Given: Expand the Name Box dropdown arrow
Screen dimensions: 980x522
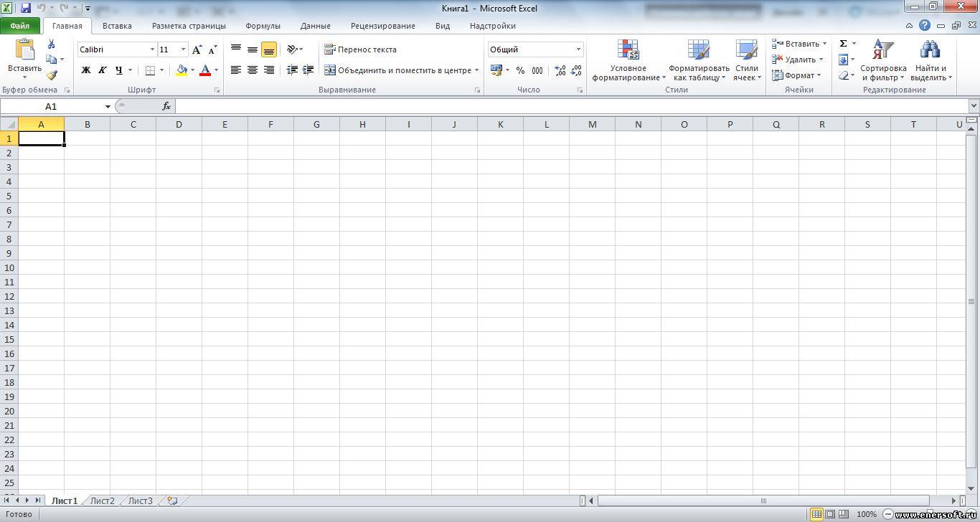Looking at the screenshot, I should pyautogui.click(x=108, y=106).
